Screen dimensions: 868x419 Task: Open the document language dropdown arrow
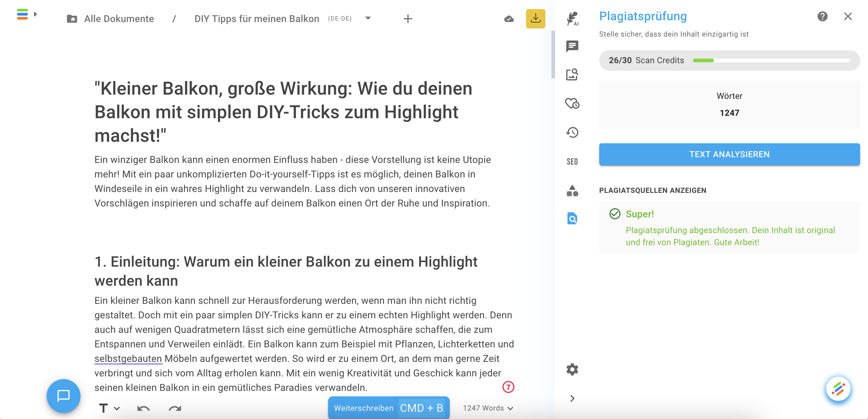pos(368,18)
